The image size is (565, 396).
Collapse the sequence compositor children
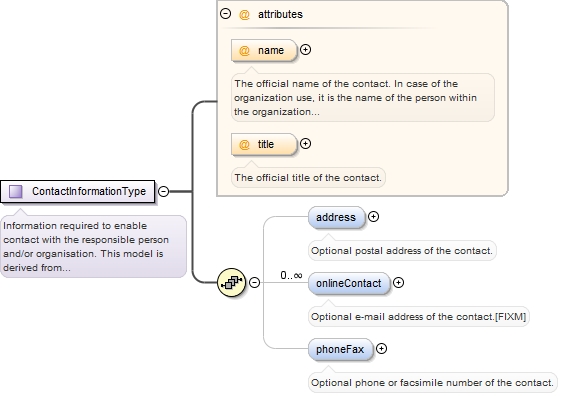coord(254,282)
